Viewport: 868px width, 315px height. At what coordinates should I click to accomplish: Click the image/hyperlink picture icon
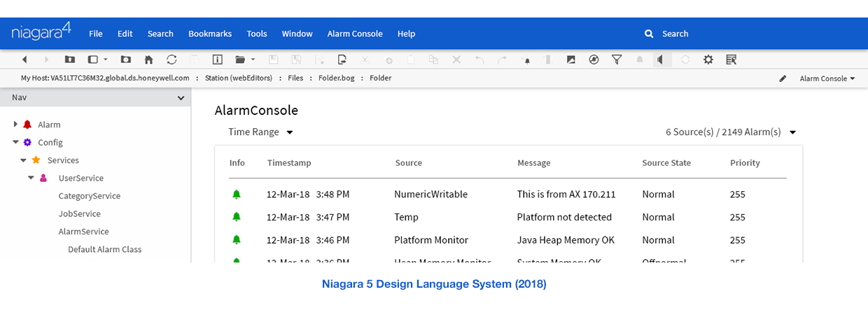coord(571,60)
